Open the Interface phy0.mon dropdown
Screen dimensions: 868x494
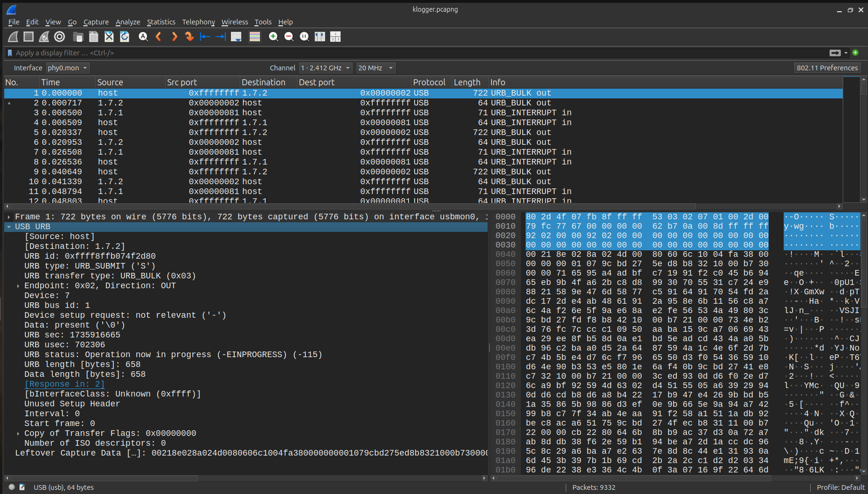(67, 68)
